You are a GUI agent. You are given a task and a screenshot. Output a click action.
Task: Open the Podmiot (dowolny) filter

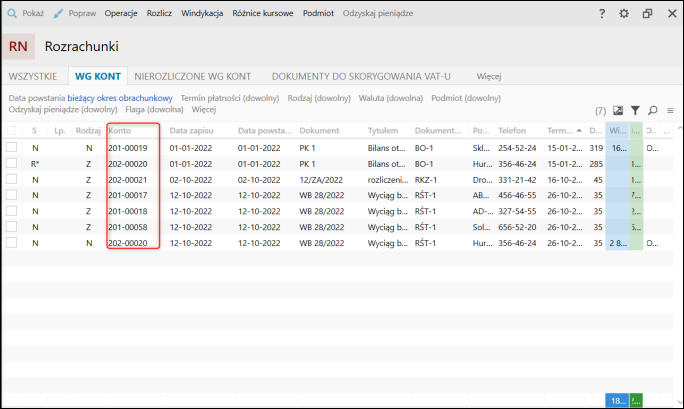(466, 98)
